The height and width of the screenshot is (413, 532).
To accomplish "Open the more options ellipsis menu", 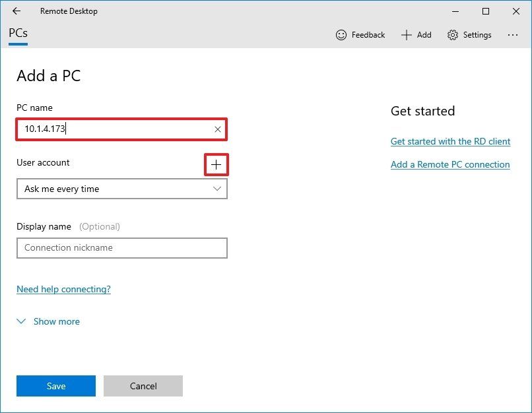I will coord(512,35).
